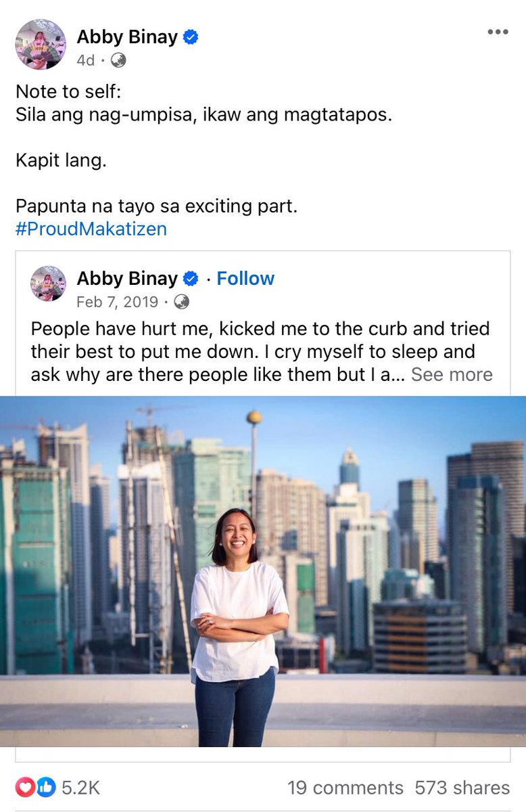Open the three-dot post options menu
The height and width of the screenshot is (812, 526).
(x=498, y=32)
